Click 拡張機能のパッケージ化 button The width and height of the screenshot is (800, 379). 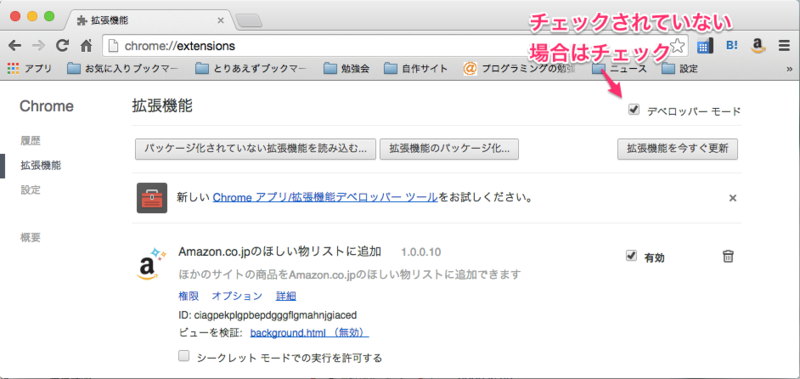pyautogui.click(x=449, y=149)
